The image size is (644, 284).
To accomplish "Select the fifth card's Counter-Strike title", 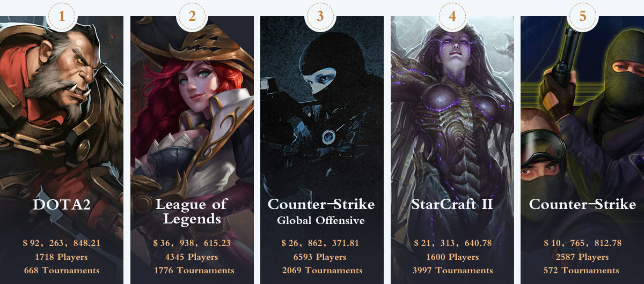I will [x=582, y=204].
